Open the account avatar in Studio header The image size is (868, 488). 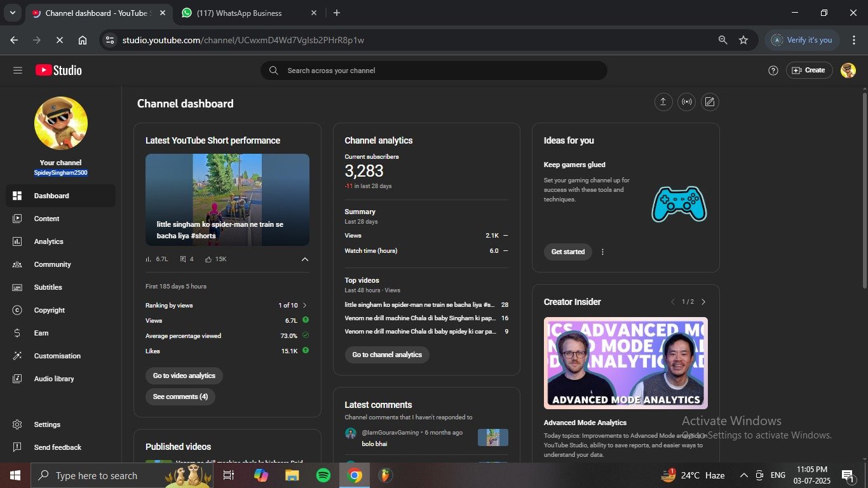click(848, 71)
